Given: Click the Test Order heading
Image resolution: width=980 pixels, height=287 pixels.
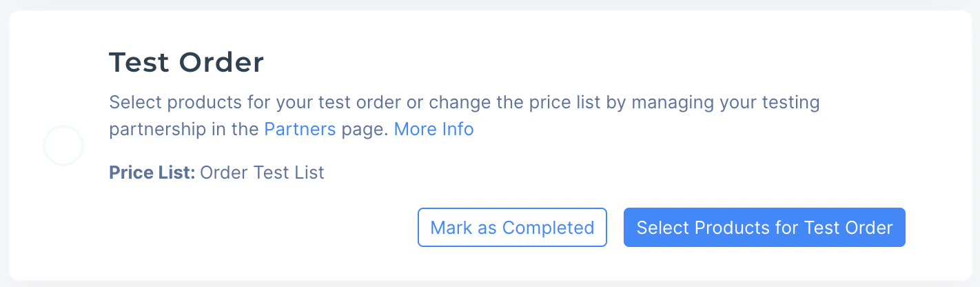Looking at the screenshot, I should click(186, 63).
